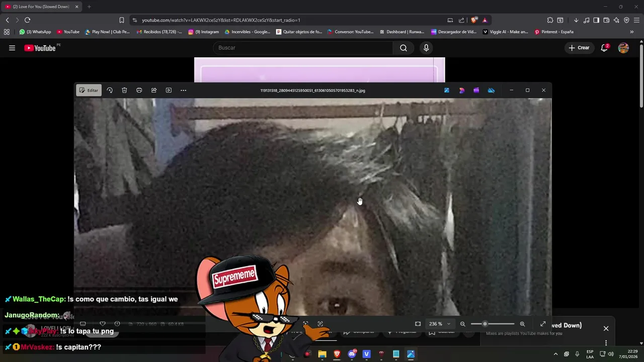Open a new browser tab
The width and height of the screenshot is (644, 362).
tap(89, 7)
